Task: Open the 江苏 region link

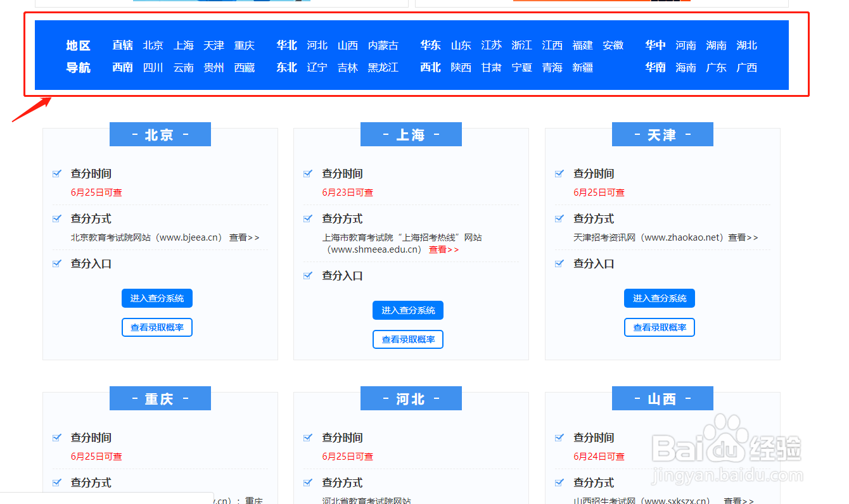Action: 492,46
